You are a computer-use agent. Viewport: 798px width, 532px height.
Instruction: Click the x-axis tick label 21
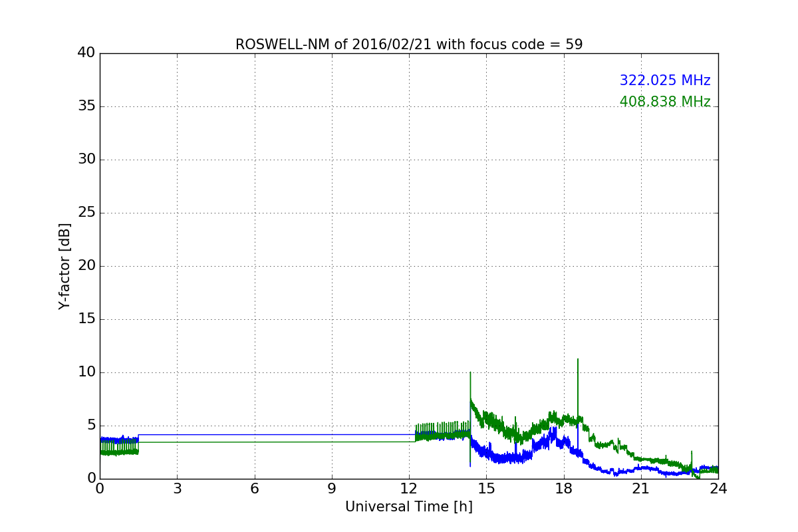coord(641,488)
